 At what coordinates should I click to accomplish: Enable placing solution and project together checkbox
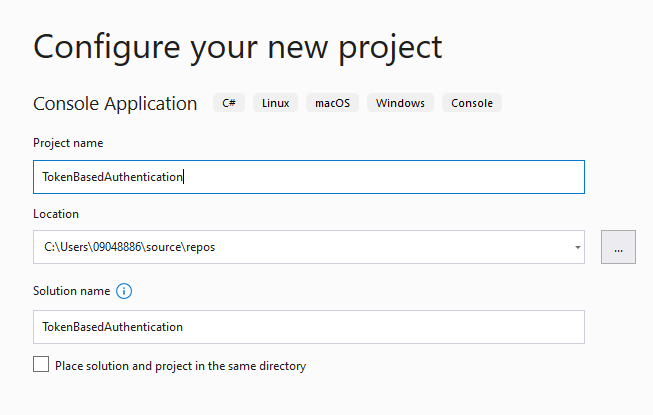pos(41,365)
